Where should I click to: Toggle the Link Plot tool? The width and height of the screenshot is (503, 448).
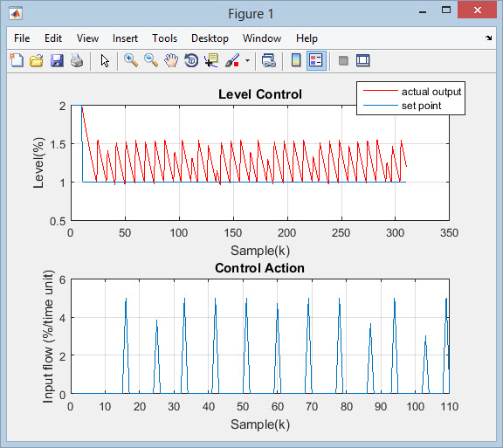click(x=268, y=60)
